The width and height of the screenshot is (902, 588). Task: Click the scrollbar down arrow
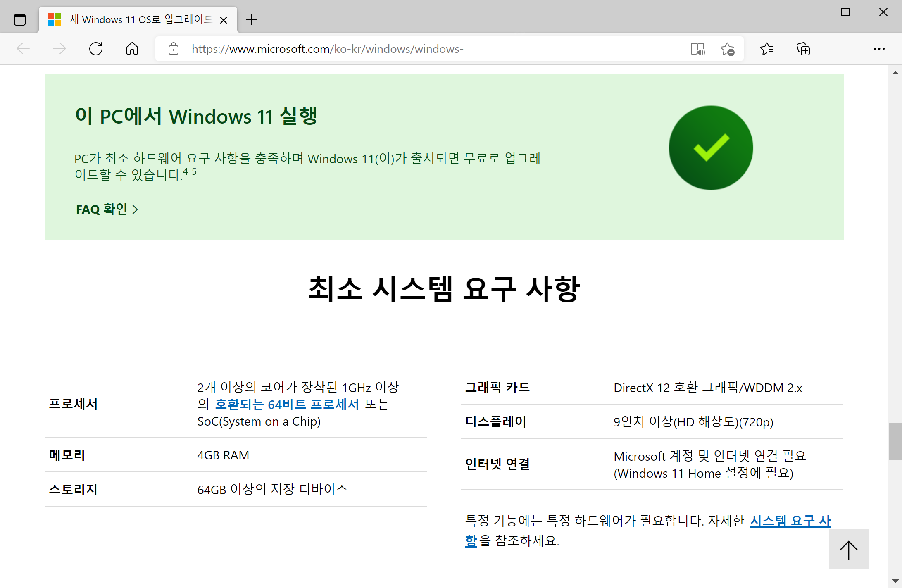(x=895, y=581)
